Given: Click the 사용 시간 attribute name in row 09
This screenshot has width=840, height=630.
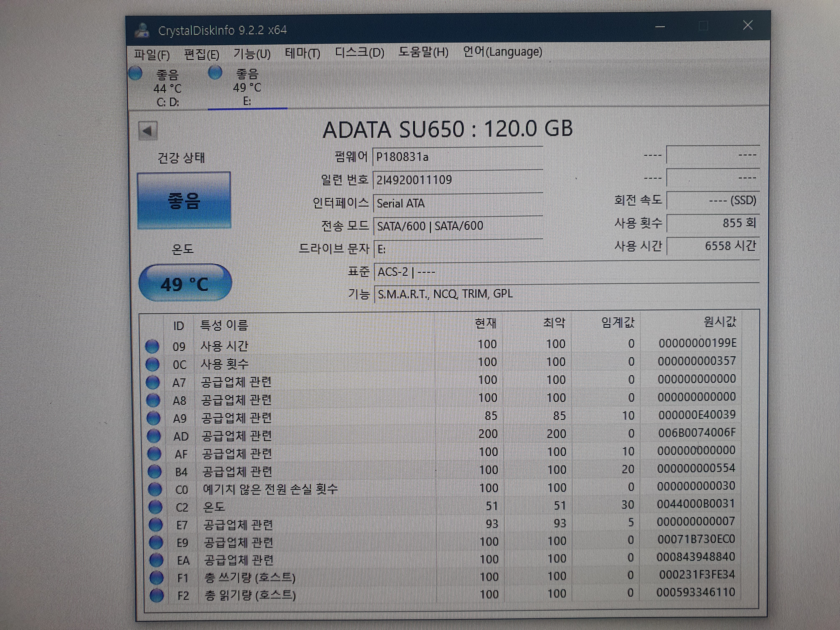Looking at the screenshot, I should [224, 346].
